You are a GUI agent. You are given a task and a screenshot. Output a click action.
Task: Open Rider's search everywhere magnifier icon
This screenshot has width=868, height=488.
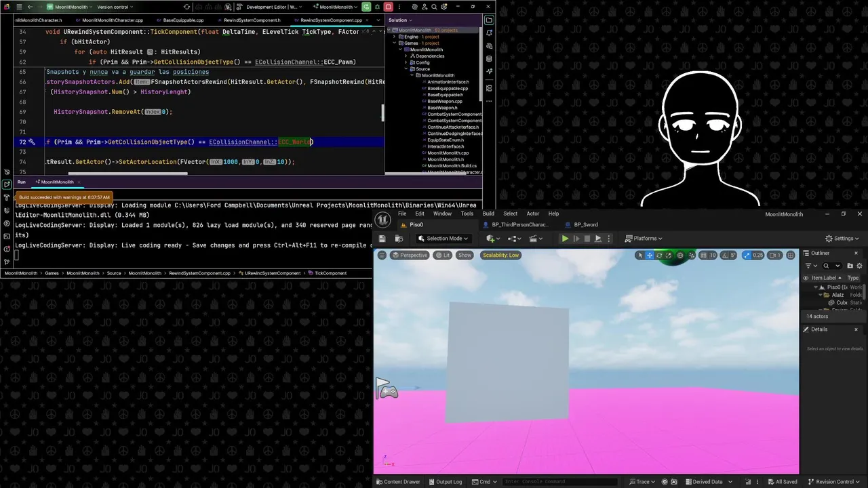point(434,7)
